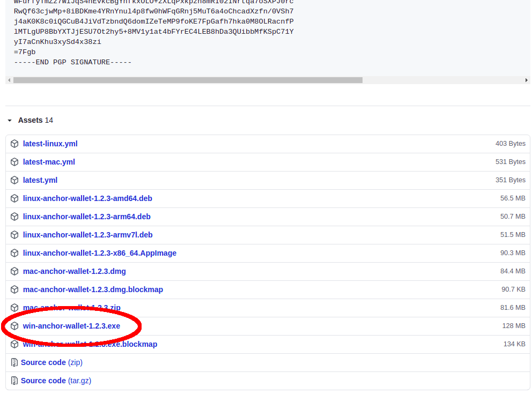Viewport: 532px width, 409px height.
Task: Click the 134 KB size text
Action: [x=514, y=344]
